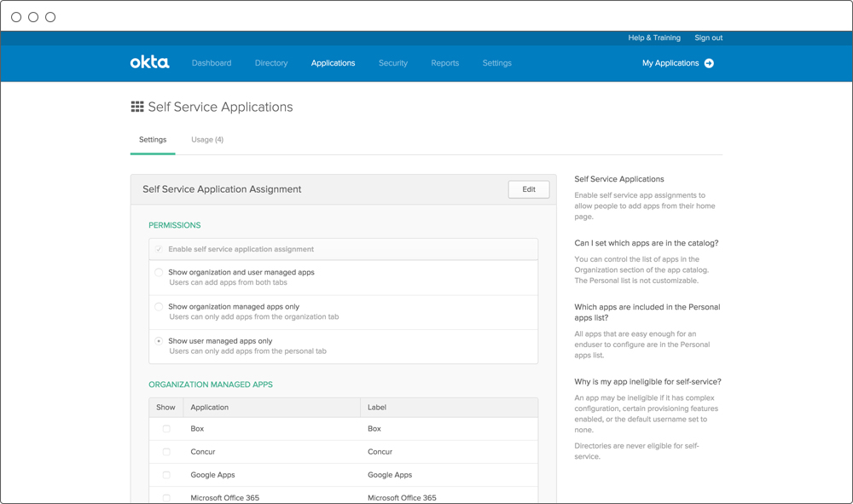
Task: Enable showing Google Apps
Action: pyautogui.click(x=165, y=475)
